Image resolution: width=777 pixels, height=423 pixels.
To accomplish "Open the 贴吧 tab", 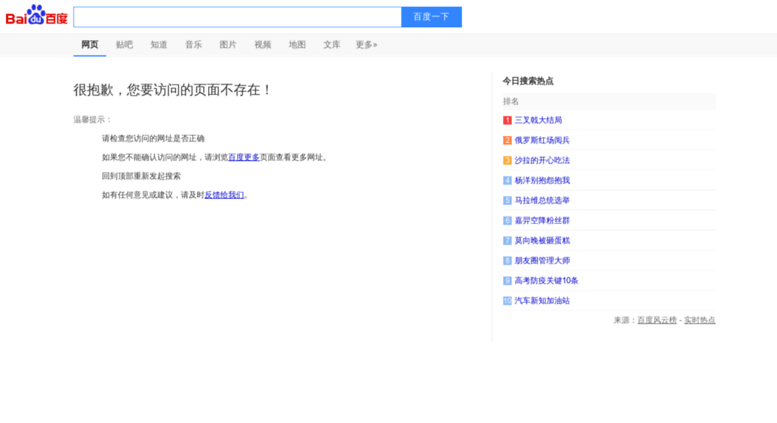I will (124, 45).
